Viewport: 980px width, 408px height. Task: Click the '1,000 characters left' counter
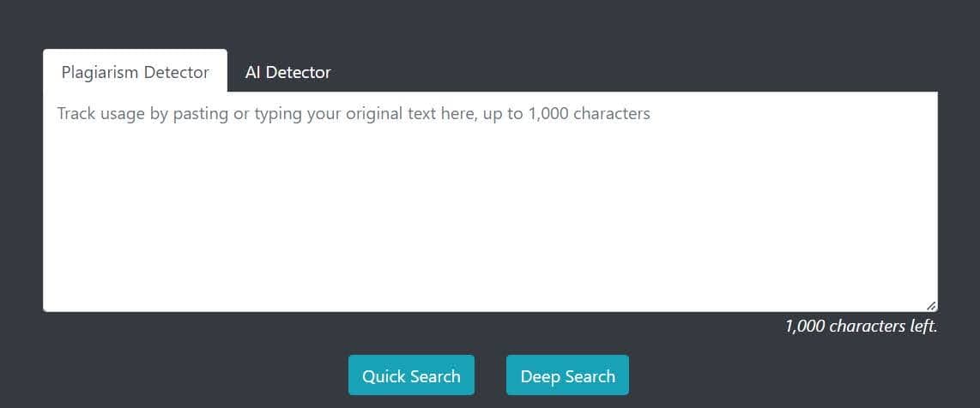pos(861,327)
